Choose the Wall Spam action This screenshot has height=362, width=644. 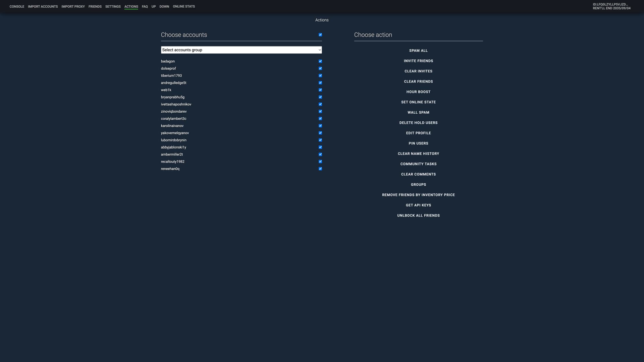tap(418, 113)
